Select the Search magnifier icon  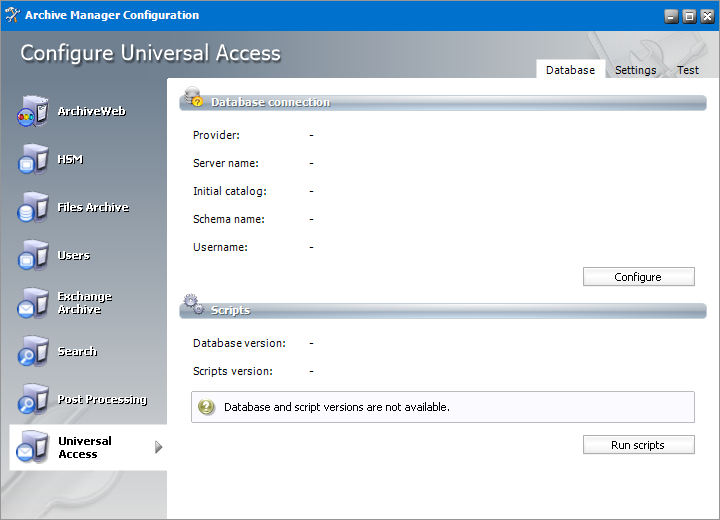pyautogui.click(x=32, y=352)
